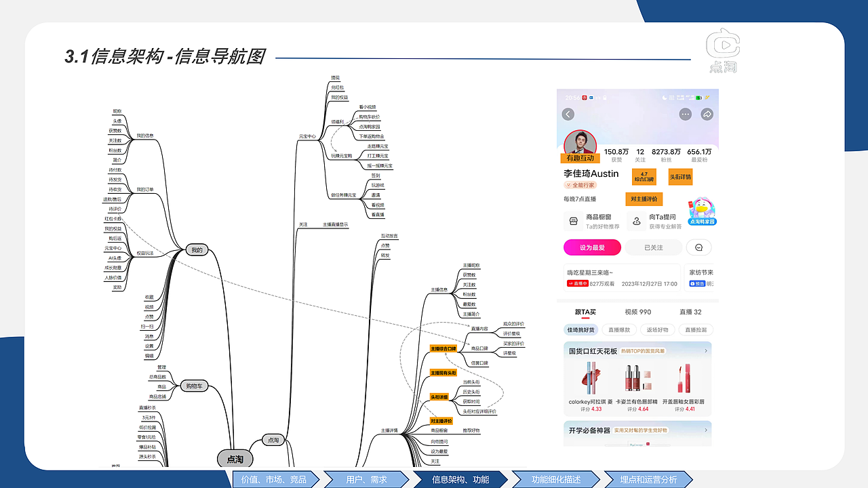Click the share icon at top right of profile
The image size is (868, 488).
tap(707, 113)
